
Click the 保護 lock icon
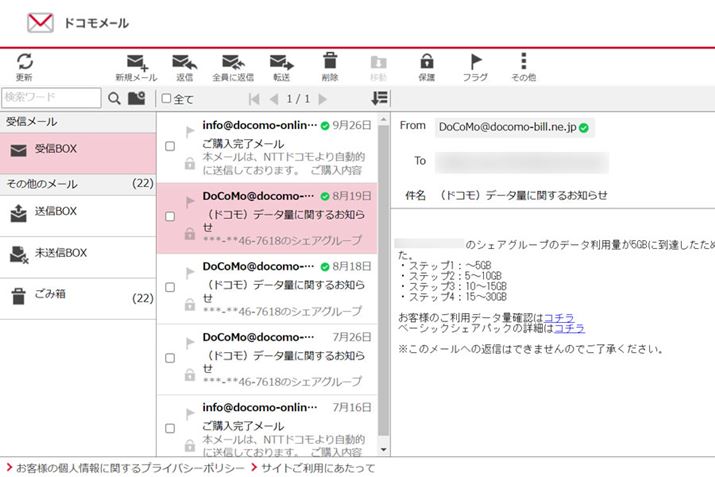coord(427,62)
